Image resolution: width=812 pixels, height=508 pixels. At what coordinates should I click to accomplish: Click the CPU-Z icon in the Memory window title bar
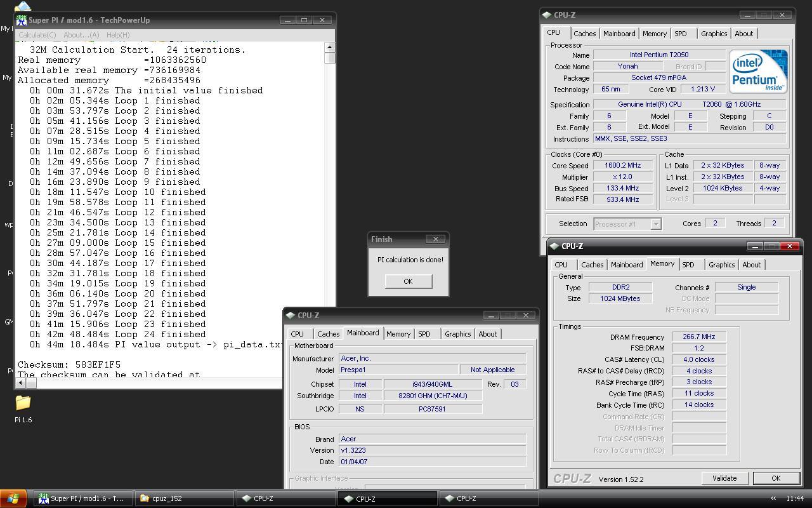point(554,246)
